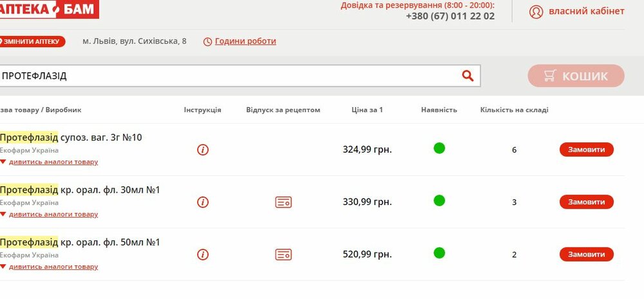Click pharmacy address м. Львів, вул. Сихівська, 8
Image resolution: width=644 pixels, height=299 pixels.
(135, 41)
